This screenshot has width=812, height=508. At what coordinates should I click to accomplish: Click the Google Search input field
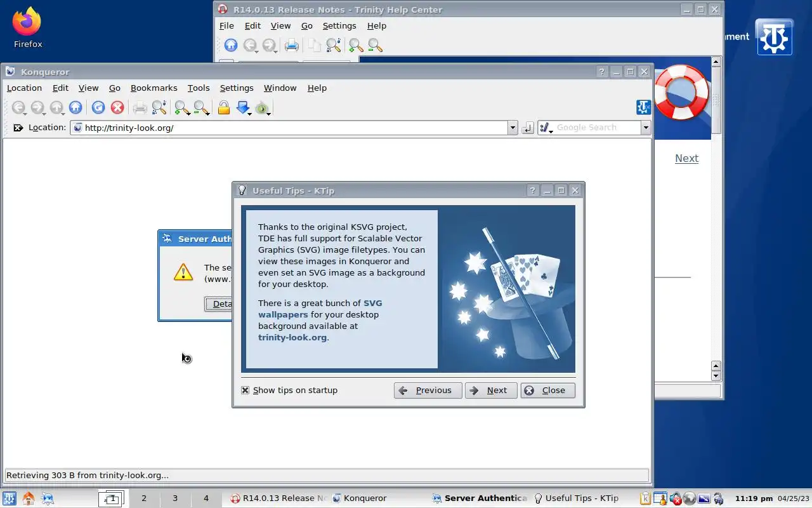click(x=597, y=128)
